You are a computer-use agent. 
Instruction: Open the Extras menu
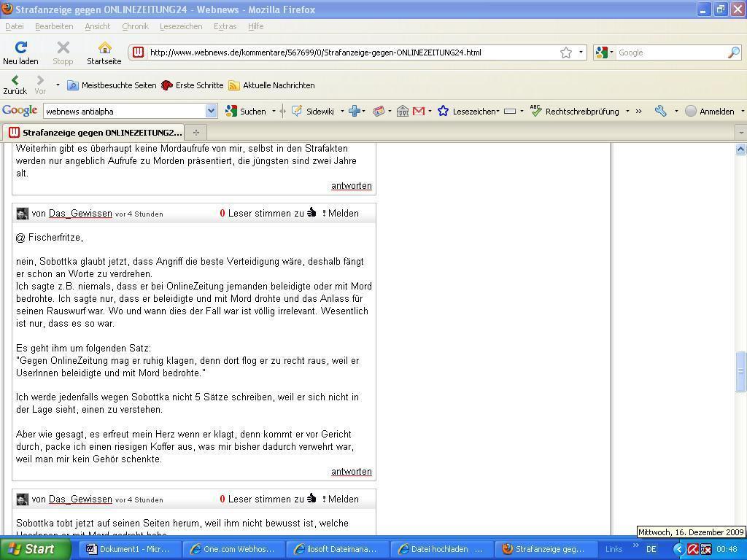point(225,26)
